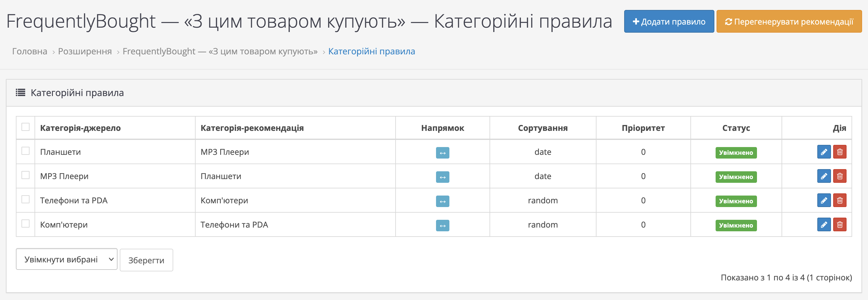
Task: Delete the Планшети to MP3 Плеери rule
Action: click(x=840, y=152)
